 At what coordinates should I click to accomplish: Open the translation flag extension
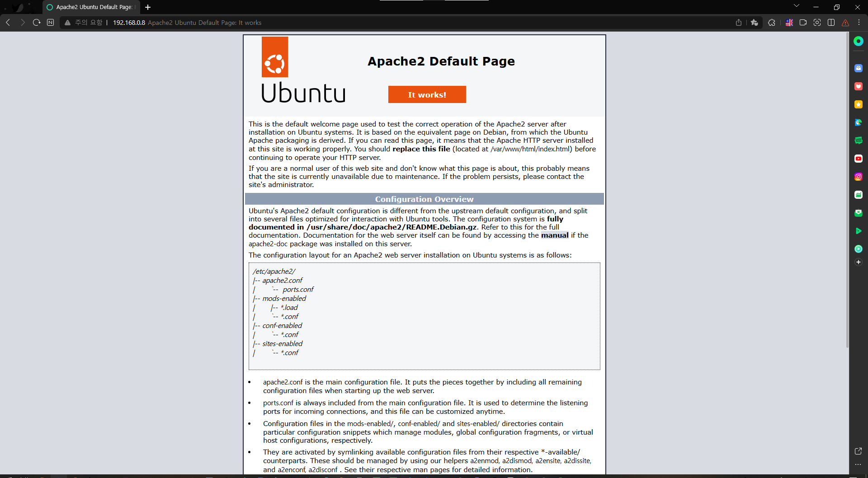[789, 23]
